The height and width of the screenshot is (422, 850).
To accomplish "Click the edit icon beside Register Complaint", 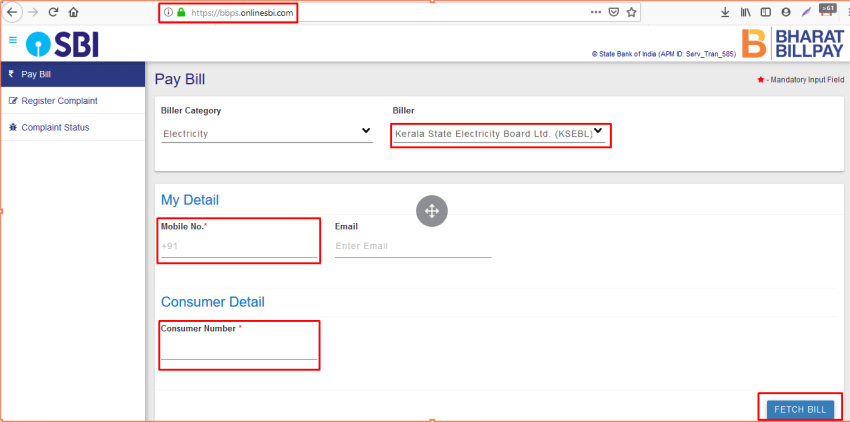I will coord(13,101).
